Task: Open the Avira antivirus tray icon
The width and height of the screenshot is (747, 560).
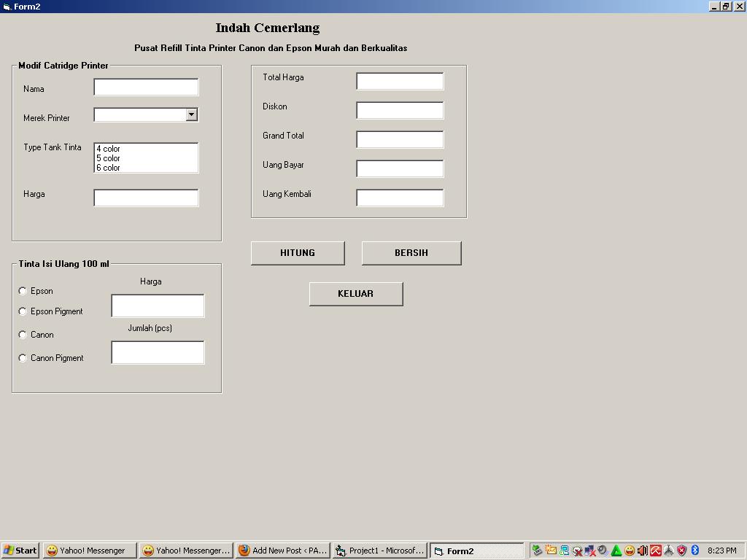Action: coord(656,551)
